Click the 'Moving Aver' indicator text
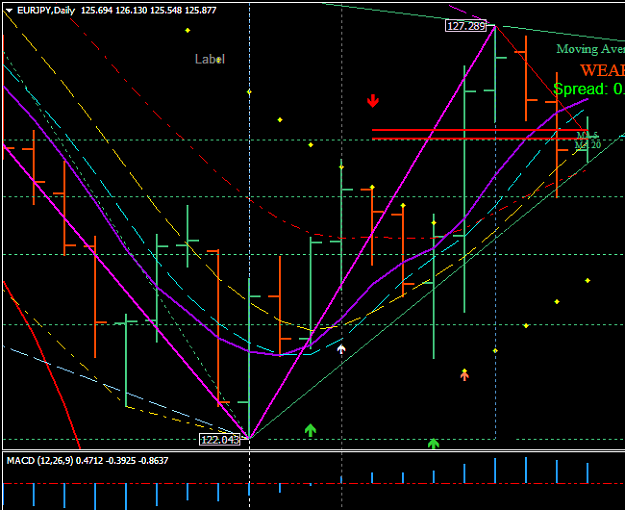Viewport: 625px width, 510px height. [591, 49]
